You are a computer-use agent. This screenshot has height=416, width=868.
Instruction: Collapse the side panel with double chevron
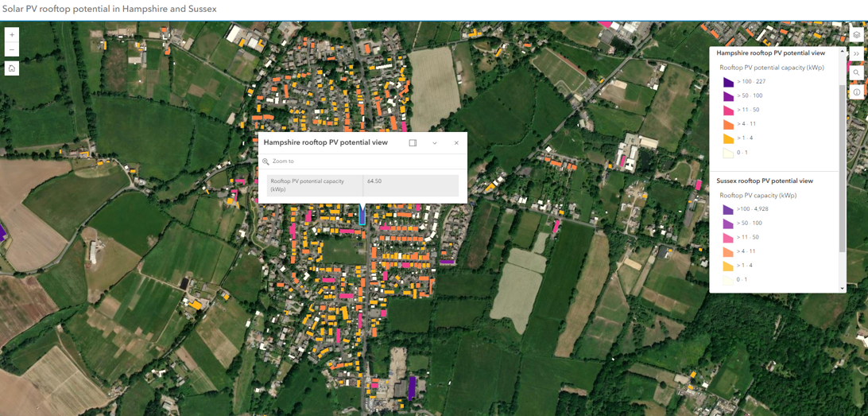click(856, 54)
